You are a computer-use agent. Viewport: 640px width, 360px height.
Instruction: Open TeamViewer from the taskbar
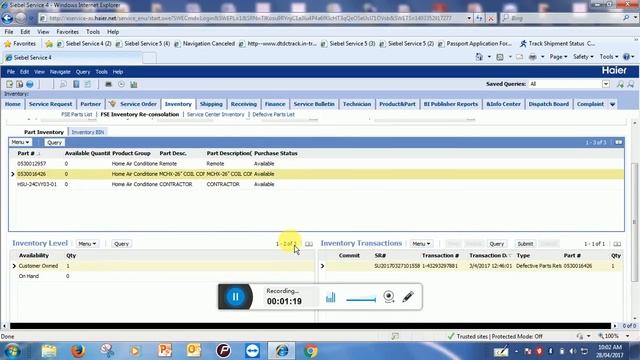coord(252,351)
